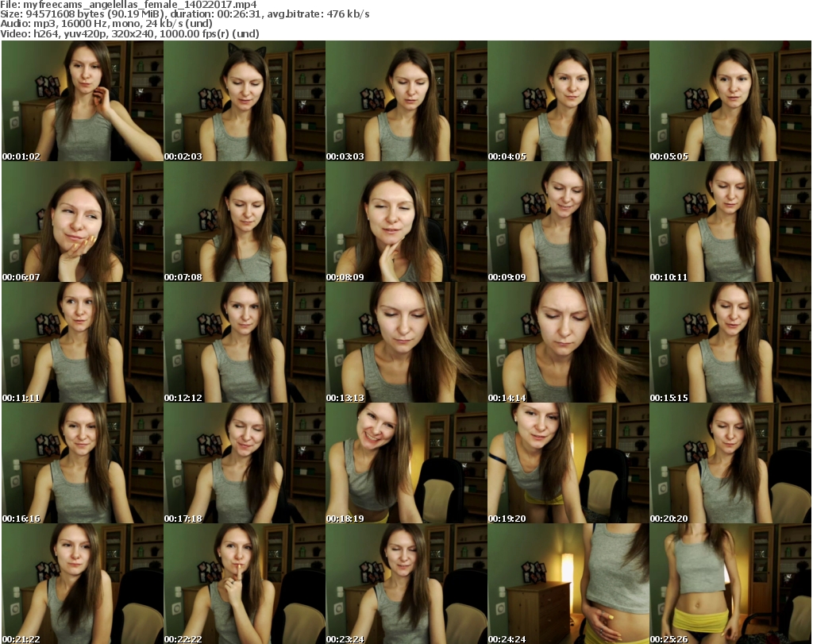Click the frame stamped 00:21:22
Image resolution: width=813 pixels, height=644 pixels.
click(x=83, y=584)
